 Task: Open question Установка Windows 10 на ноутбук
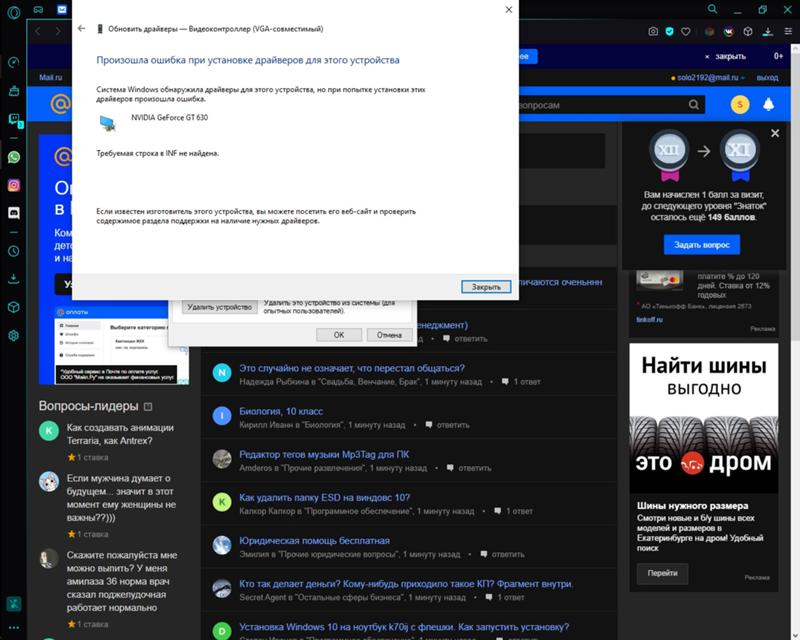[404, 627]
